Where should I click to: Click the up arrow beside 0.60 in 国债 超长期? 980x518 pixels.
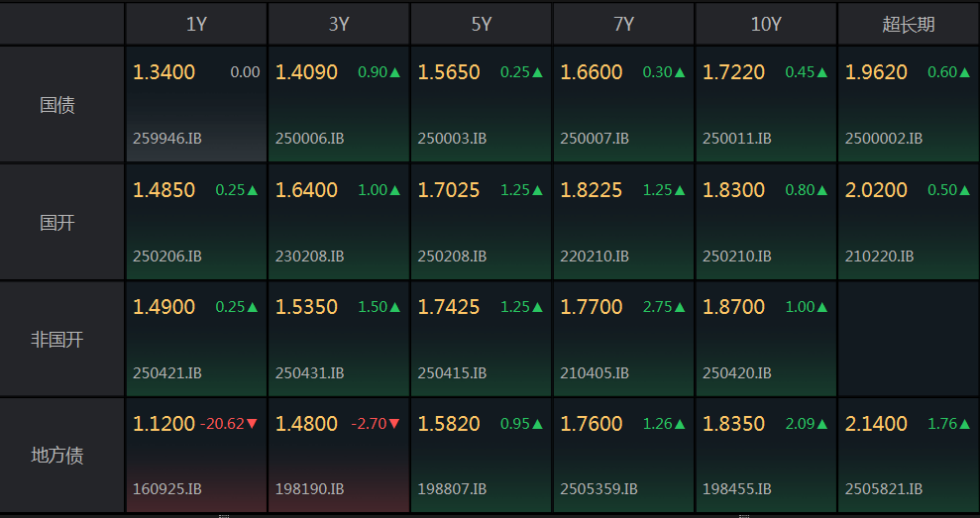tap(965, 72)
